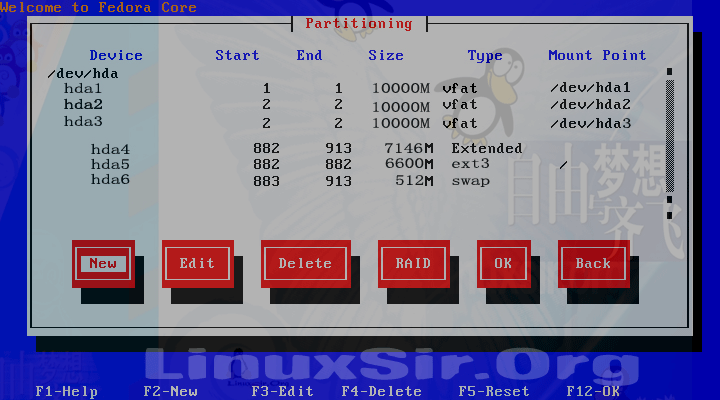Click the 512M size value
The image size is (720, 400).
pyautogui.click(x=414, y=180)
